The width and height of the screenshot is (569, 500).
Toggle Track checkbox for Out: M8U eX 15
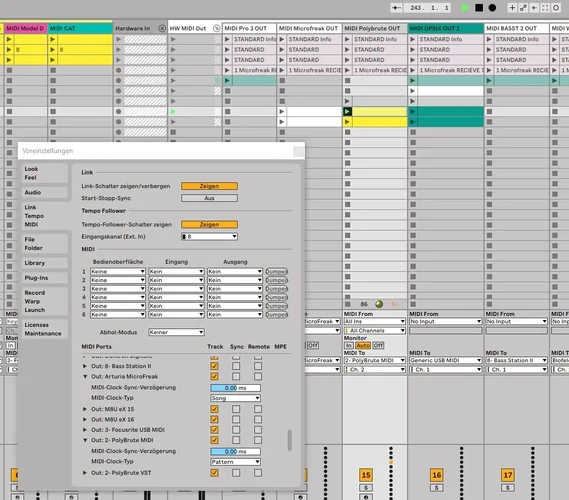214,409
